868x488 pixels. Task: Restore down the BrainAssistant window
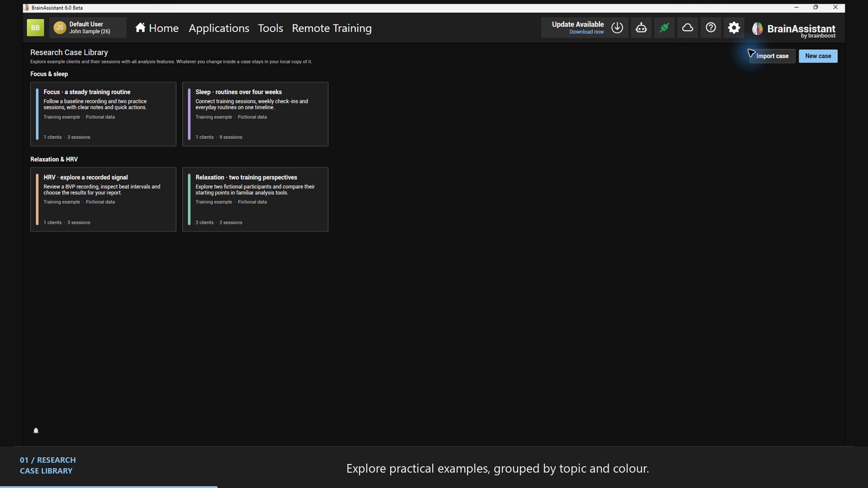pos(816,8)
